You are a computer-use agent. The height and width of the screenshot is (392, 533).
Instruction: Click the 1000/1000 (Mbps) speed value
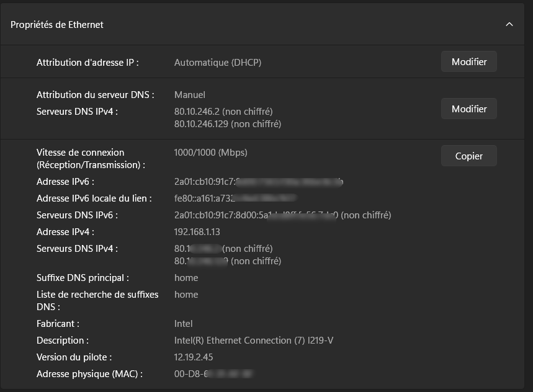pos(211,153)
